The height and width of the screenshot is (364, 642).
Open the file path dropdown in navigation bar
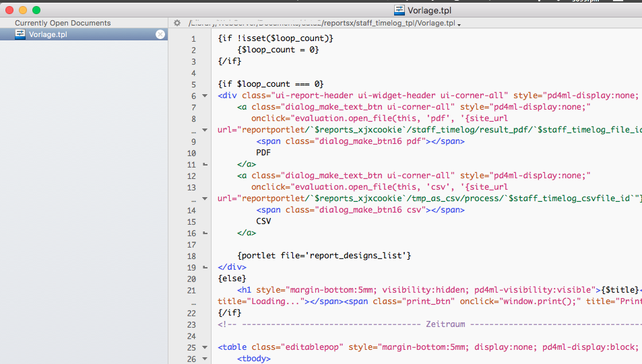[x=459, y=24]
